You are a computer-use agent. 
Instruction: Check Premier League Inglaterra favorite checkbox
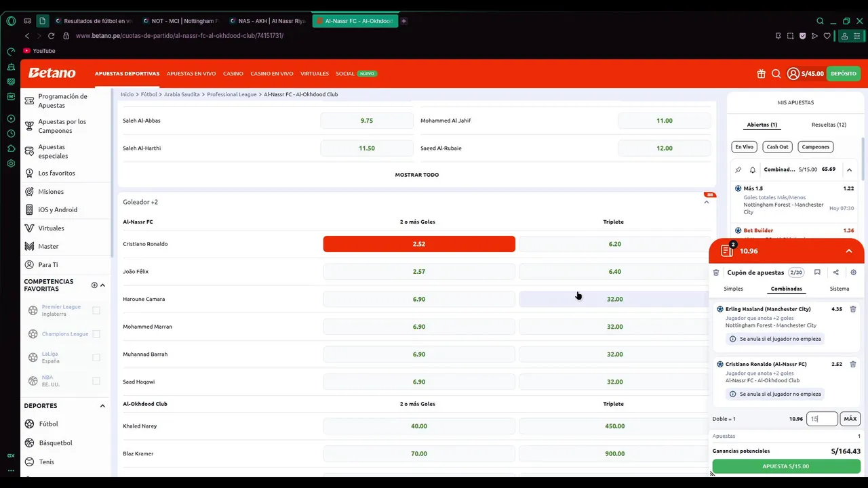[96, 310]
